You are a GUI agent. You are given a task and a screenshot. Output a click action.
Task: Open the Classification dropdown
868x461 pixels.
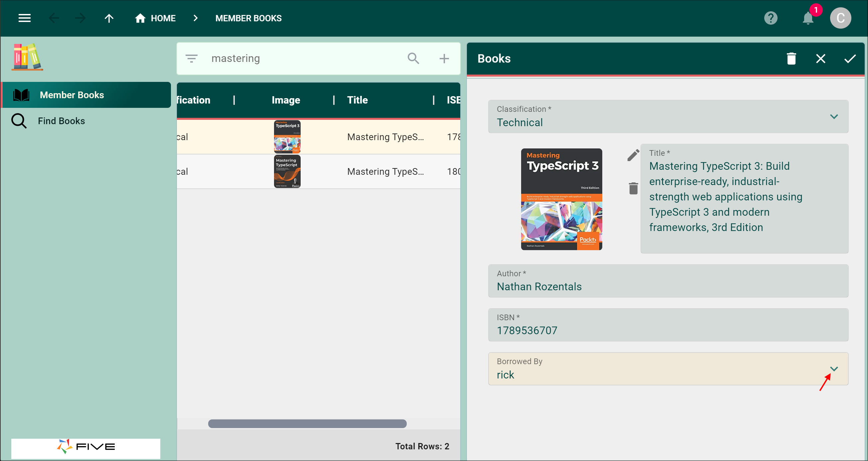(x=668, y=116)
